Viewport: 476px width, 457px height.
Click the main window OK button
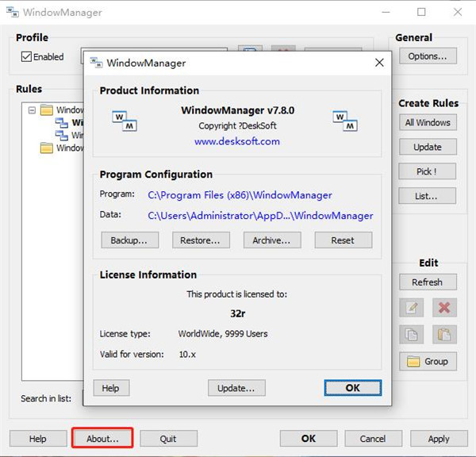click(x=309, y=439)
